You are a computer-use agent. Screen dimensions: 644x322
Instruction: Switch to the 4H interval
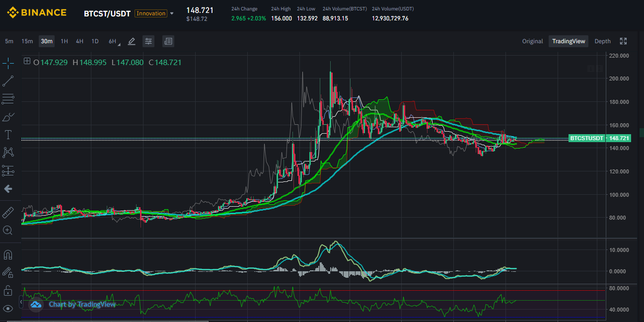point(79,41)
